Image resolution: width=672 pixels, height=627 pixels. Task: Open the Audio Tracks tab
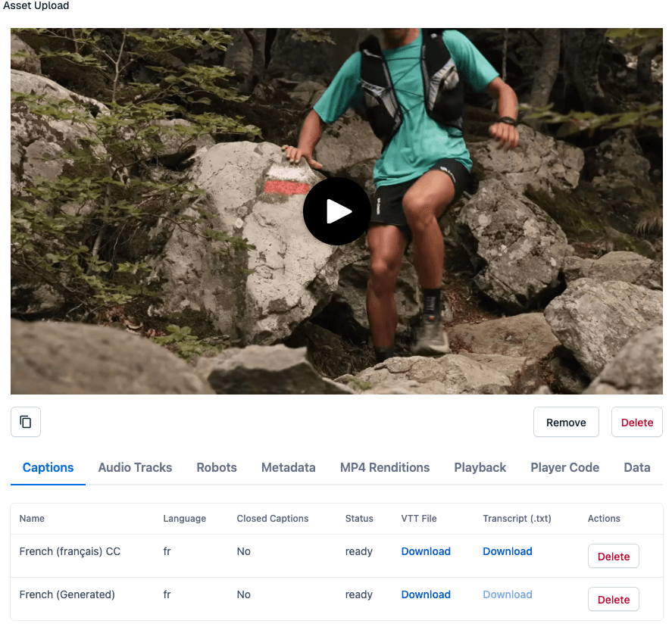point(135,467)
